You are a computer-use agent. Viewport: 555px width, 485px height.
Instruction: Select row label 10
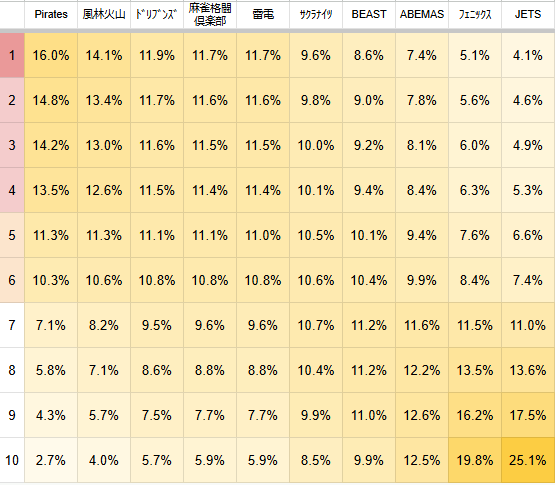(x=12, y=460)
